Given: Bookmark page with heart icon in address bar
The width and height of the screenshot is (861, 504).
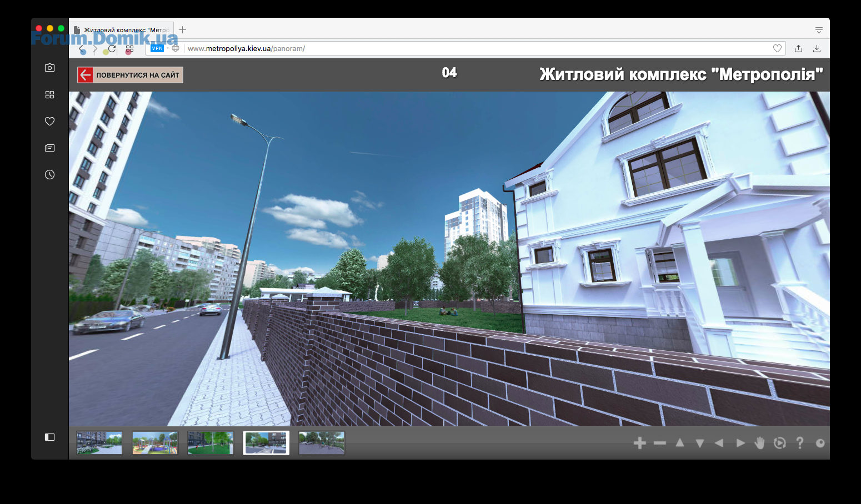Looking at the screenshot, I should click(777, 48).
